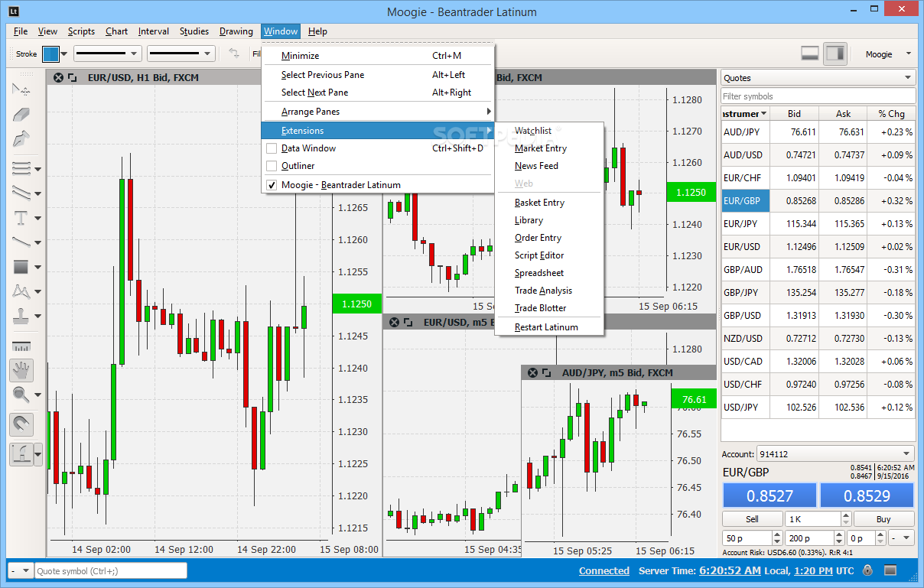Increase the 50 p value with up arrow

coord(778,534)
